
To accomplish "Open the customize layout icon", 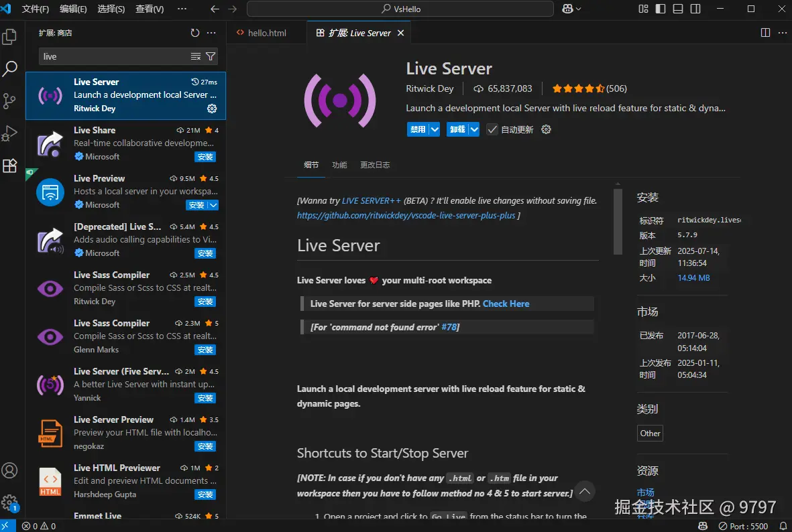I will [x=643, y=9].
